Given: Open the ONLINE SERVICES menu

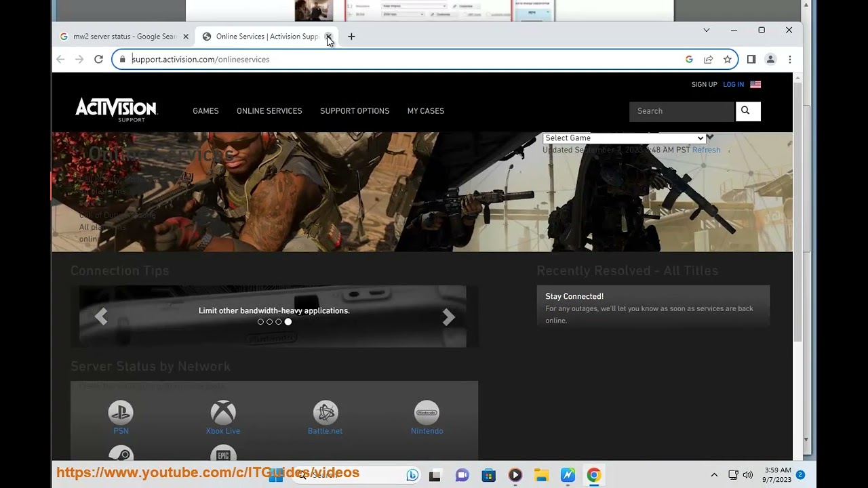Looking at the screenshot, I should [269, 111].
